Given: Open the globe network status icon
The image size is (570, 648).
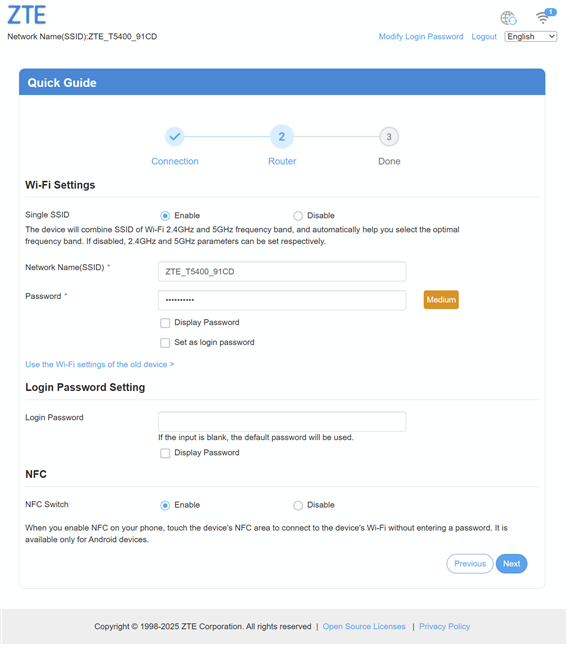Looking at the screenshot, I should (508, 18).
